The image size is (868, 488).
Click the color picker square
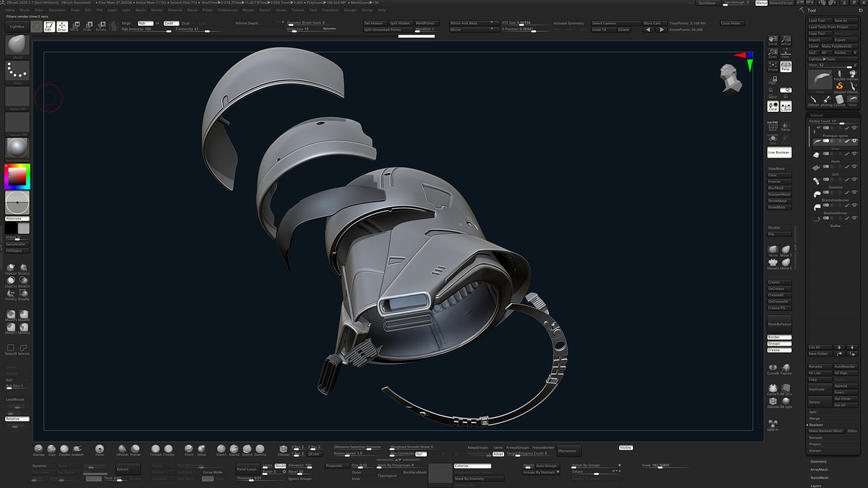click(x=17, y=176)
